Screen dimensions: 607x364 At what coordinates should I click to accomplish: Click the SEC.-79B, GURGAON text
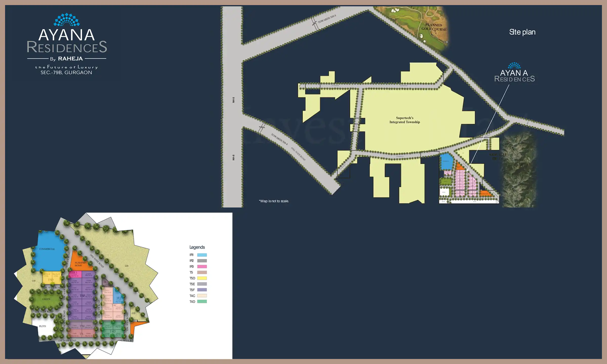[x=66, y=73]
